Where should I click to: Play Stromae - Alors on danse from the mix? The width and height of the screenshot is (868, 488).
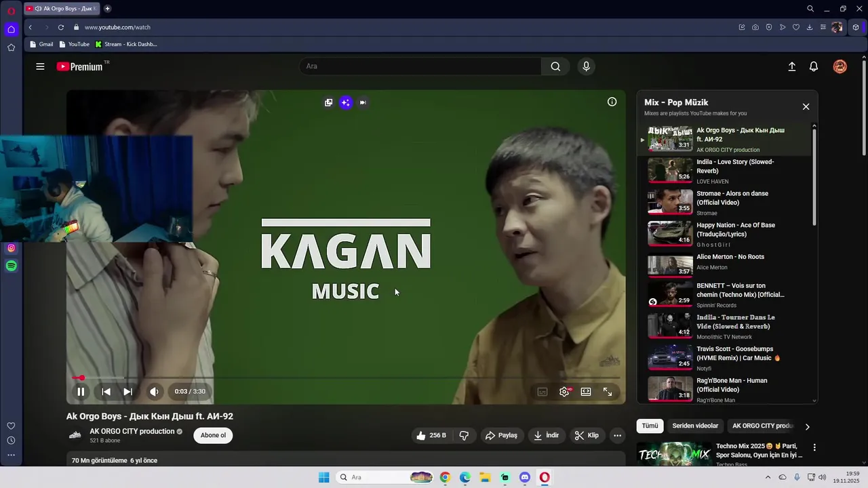click(x=726, y=203)
